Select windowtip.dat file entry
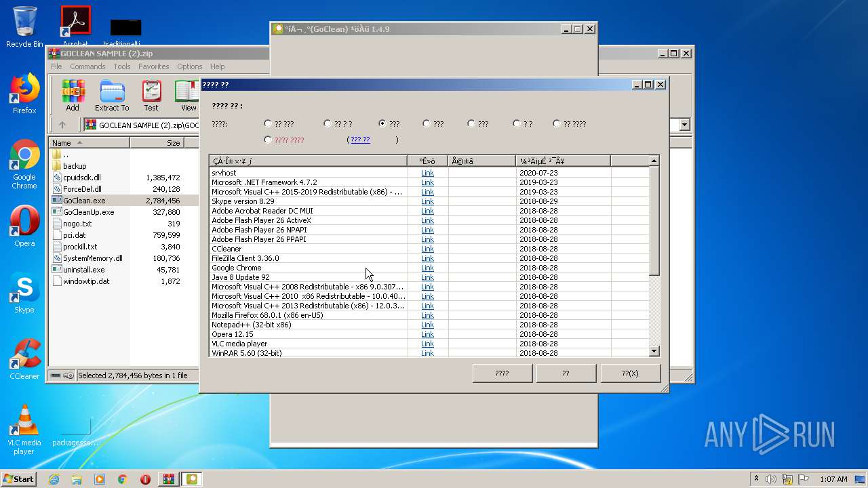 coord(86,281)
